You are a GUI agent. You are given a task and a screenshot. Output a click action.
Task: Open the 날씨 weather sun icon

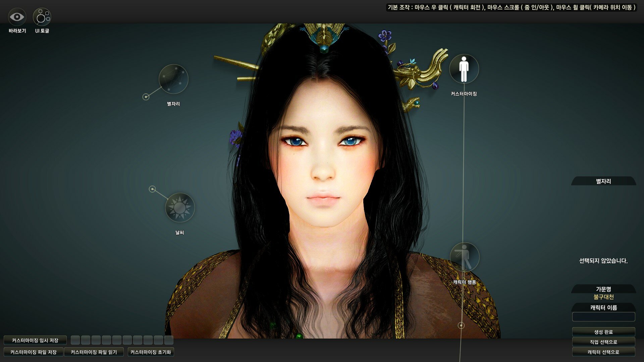click(x=180, y=207)
